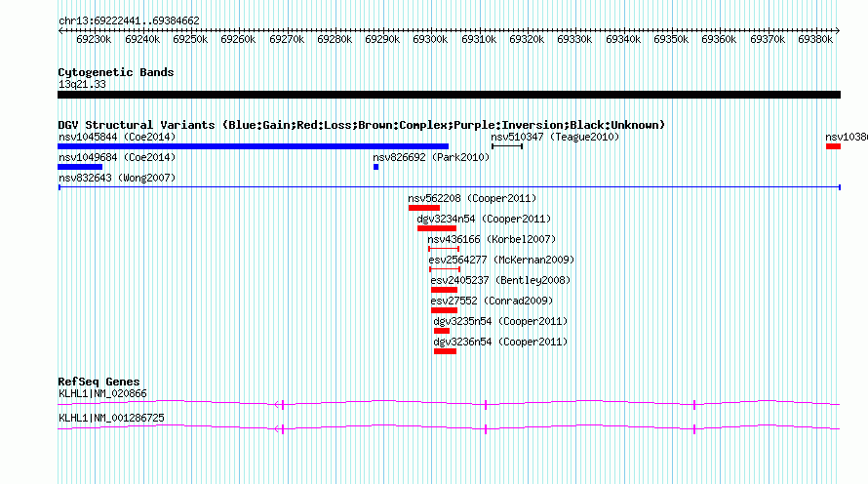Viewport: 868px width, 484px height.
Task: Open the esv2564277 (McKernan2009) variant
Action: pos(501,260)
